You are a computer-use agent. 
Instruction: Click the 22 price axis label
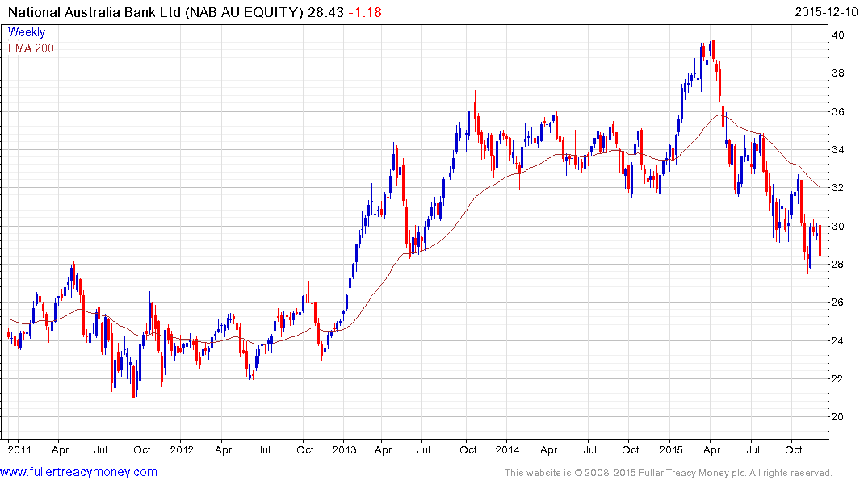coord(838,379)
